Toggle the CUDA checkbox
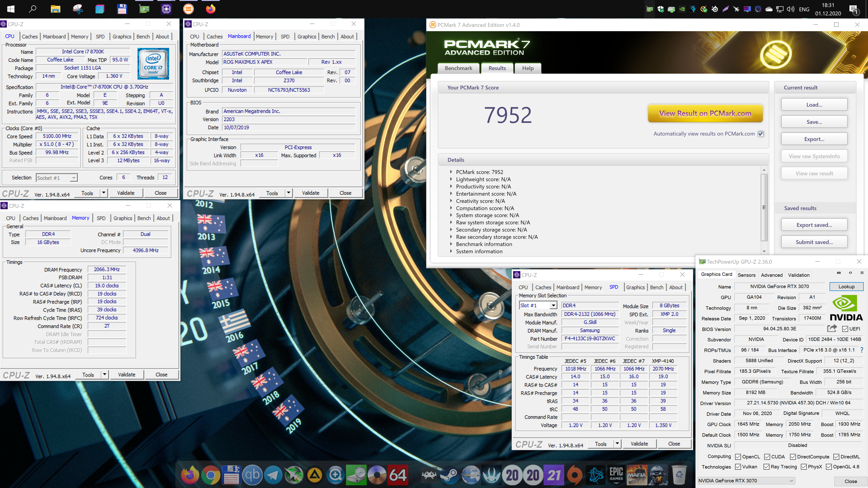Viewport: 868px width, 488px height. point(767,457)
